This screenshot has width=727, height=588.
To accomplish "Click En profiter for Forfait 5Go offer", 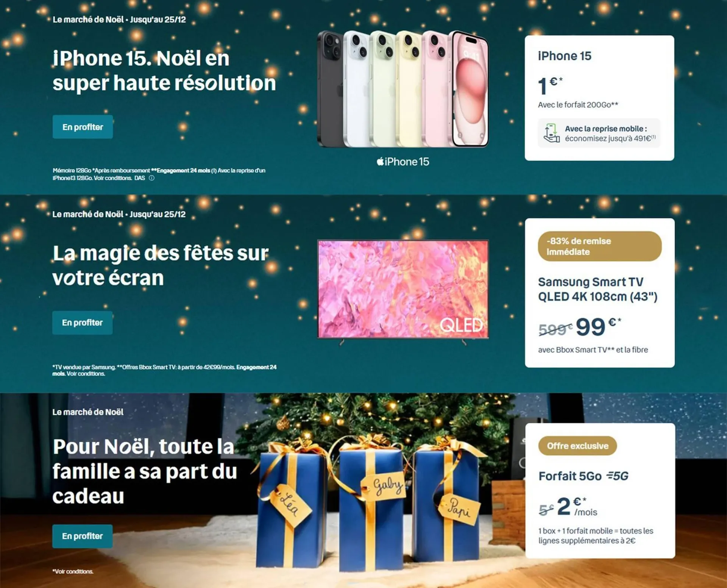I will click(x=82, y=536).
